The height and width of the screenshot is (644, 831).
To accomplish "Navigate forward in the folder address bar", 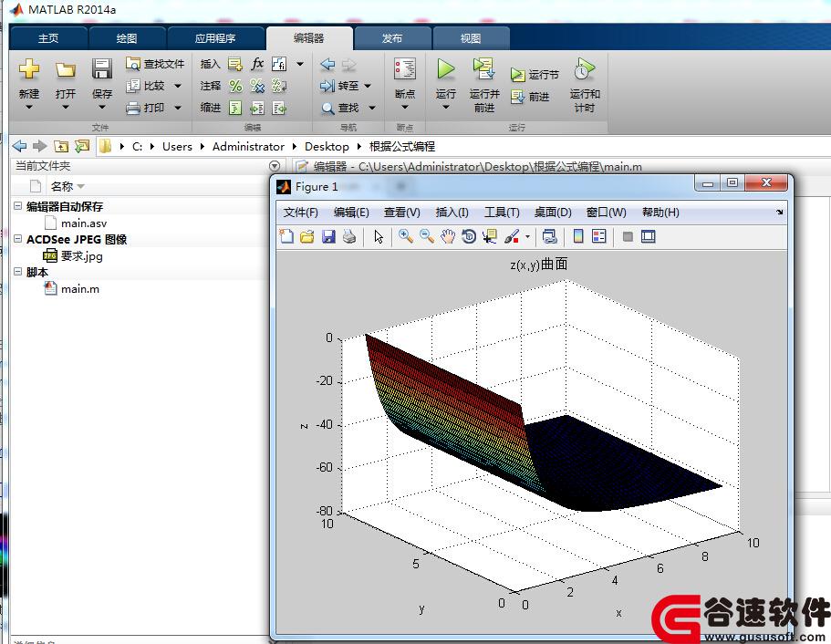I will tap(40, 146).
